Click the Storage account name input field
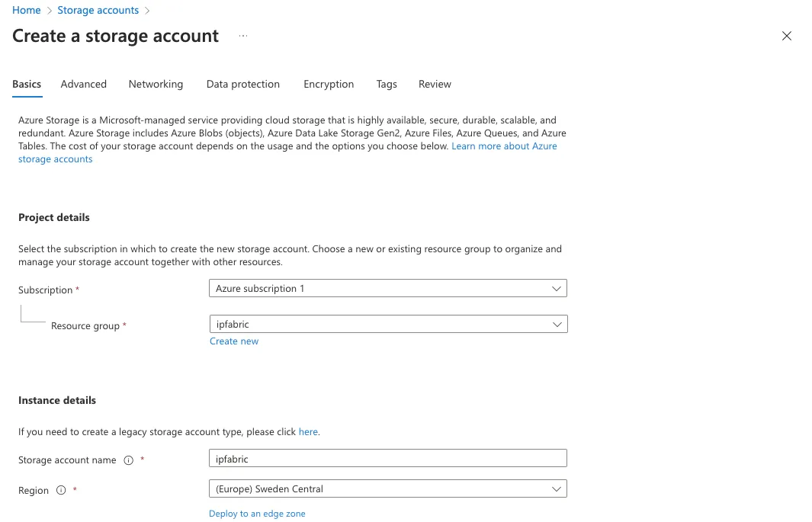The height and width of the screenshot is (522, 812). coord(387,458)
